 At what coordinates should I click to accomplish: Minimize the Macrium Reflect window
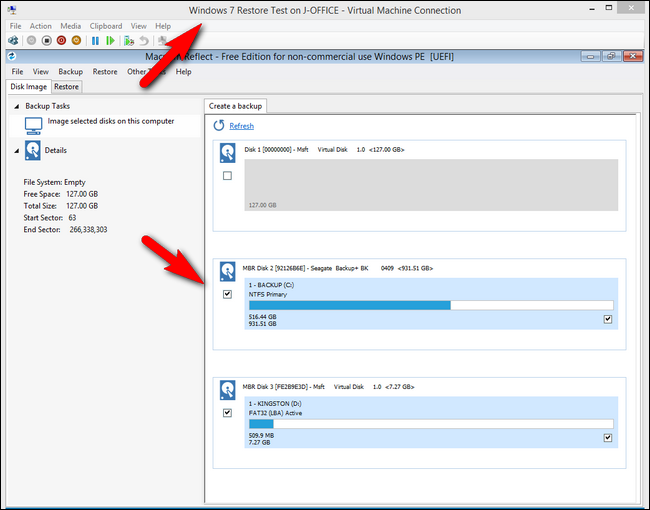click(590, 56)
